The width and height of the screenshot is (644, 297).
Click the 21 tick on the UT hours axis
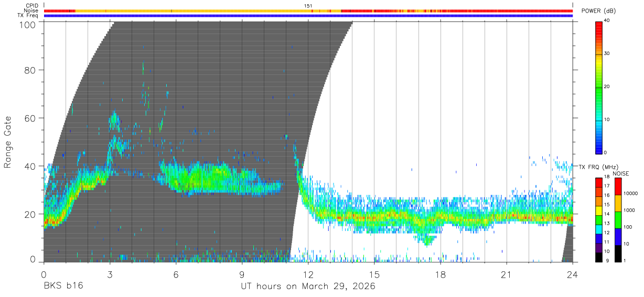pyautogui.click(x=507, y=274)
